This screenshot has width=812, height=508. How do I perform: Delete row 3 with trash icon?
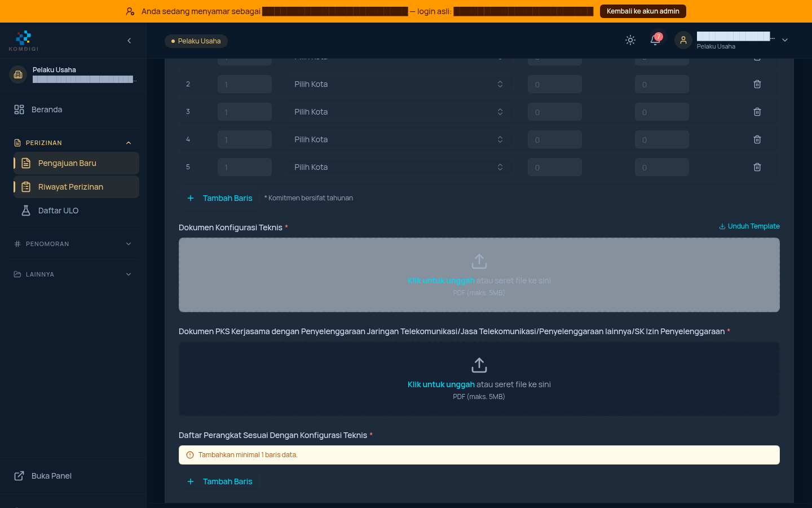click(x=757, y=112)
